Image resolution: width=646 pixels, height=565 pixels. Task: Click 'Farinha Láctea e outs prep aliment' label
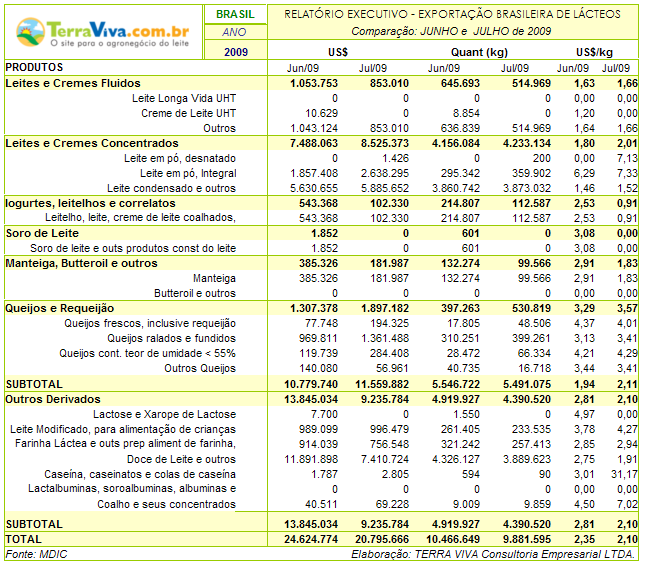click(x=126, y=444)
